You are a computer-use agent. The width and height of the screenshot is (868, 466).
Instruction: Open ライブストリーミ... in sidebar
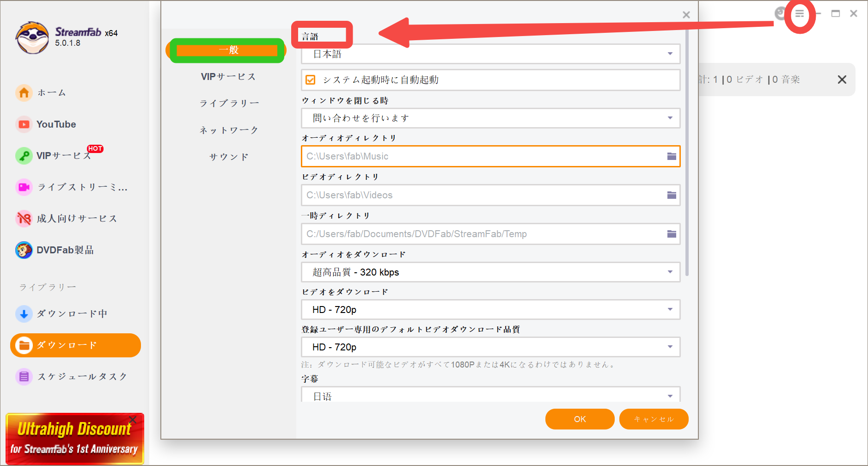pyautogui.click(x=82, y=187)
